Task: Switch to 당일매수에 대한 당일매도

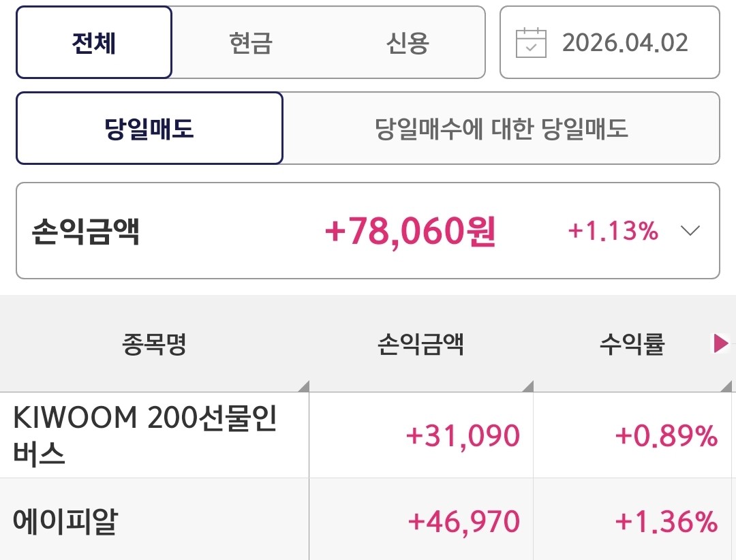Action: [x=501, y=128]
